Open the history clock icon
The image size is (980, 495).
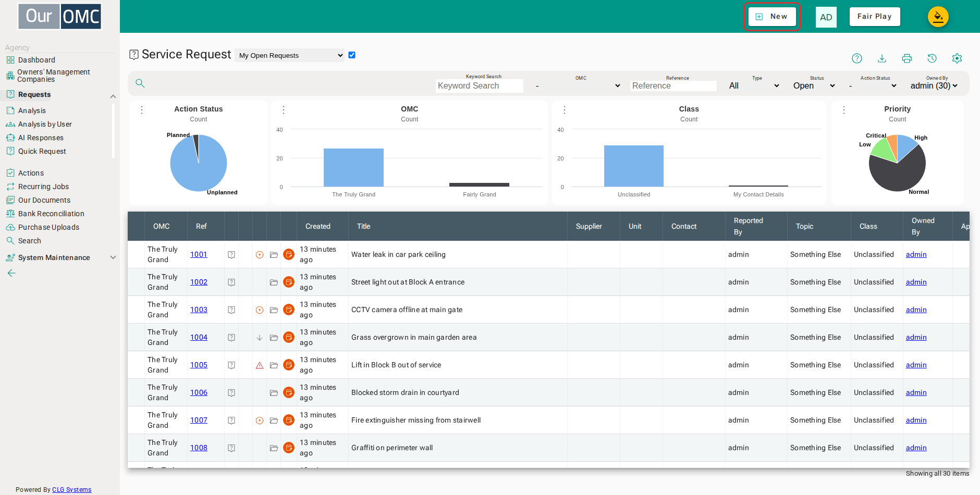932,58
